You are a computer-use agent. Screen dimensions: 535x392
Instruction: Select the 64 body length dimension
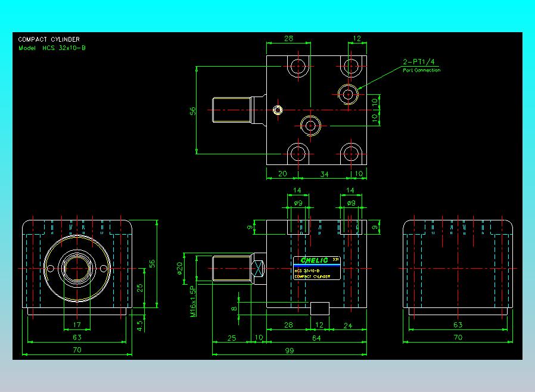click(316, 338)
